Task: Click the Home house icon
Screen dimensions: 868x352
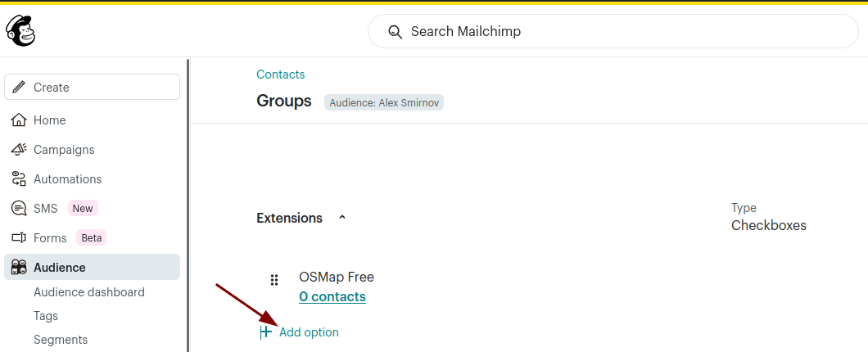Action: [19, 120]
